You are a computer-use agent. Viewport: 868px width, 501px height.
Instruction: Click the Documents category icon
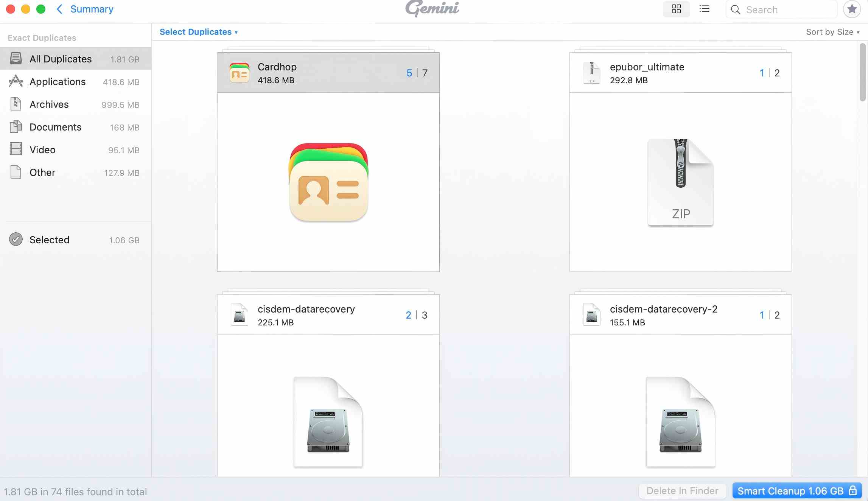tap(16, 127)
